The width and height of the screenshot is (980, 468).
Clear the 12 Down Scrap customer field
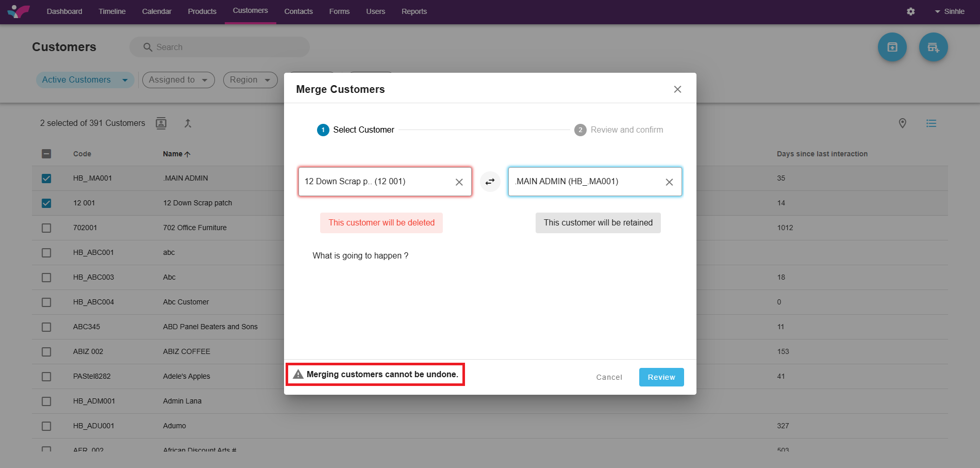click(459, 182)
